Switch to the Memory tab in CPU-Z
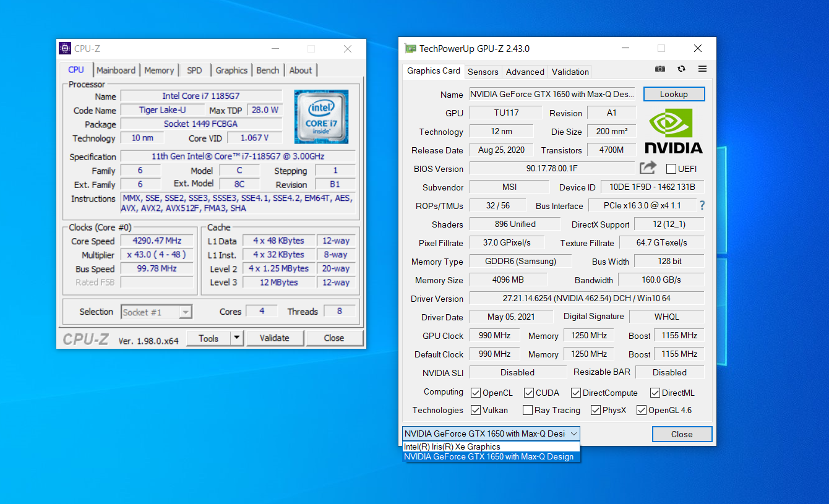The width and height of the screenshot is (829, 504). coord(159,70)
